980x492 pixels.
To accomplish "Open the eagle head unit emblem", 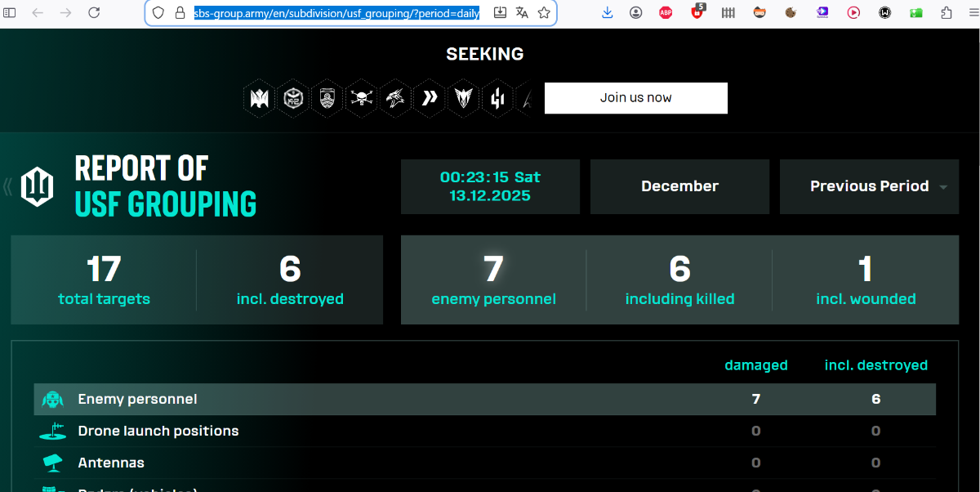I will pos(395,99).
